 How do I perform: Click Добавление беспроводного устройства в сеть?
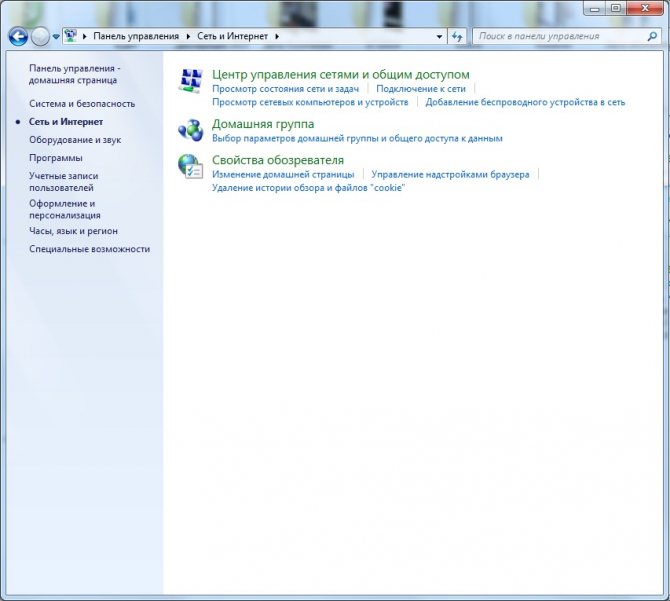525,102
